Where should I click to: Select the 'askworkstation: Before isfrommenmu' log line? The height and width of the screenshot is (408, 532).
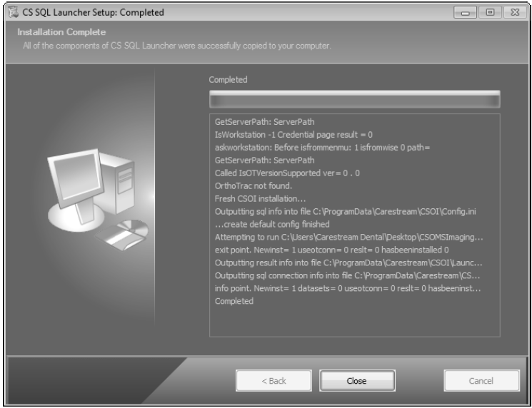322,148
